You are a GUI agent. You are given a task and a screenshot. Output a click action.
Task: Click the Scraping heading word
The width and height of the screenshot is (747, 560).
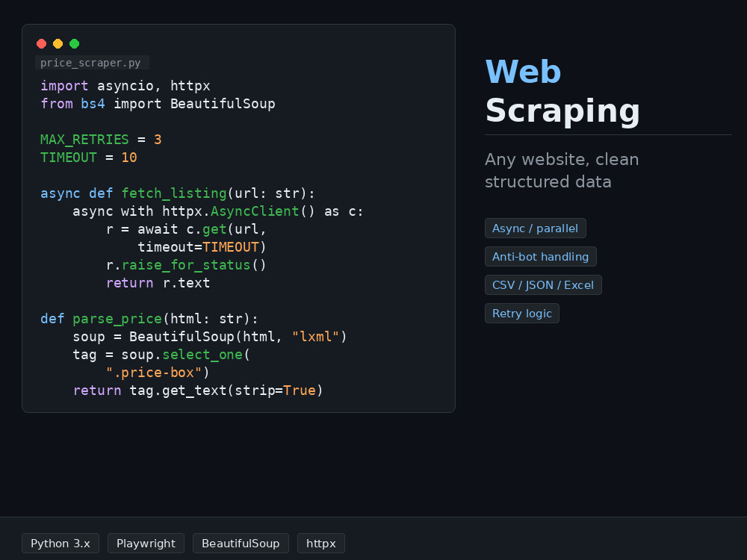(562, 111)
